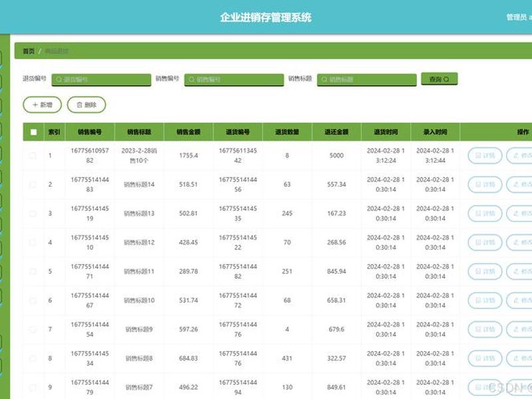Select the 销售标题12 cell
Screen dimensions: 532x399
click(139, 243)
